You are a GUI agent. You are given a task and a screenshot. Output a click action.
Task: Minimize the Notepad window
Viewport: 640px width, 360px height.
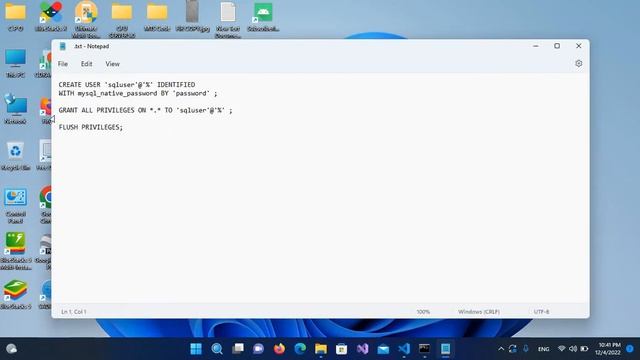(536, 46)
